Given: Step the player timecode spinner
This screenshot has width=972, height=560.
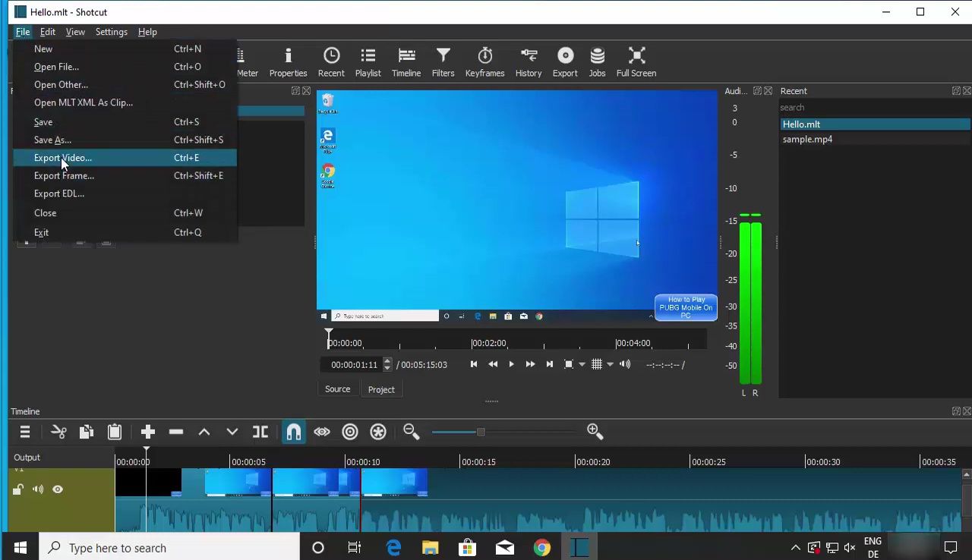Looking at the screenshot, I should click(387, 364).
